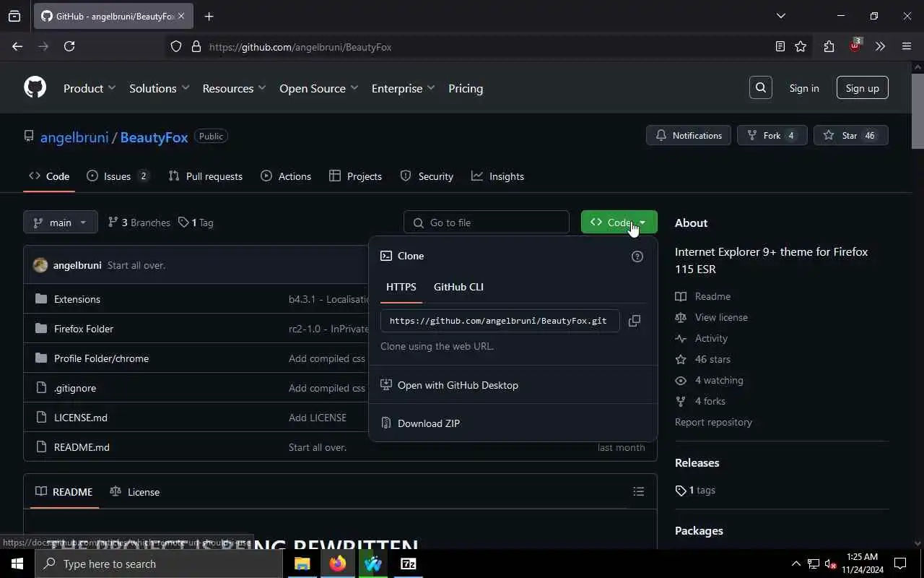The width and height of the screenshot is (924, 578).
Task: Open the Security tab
Action: coord(427,176)
